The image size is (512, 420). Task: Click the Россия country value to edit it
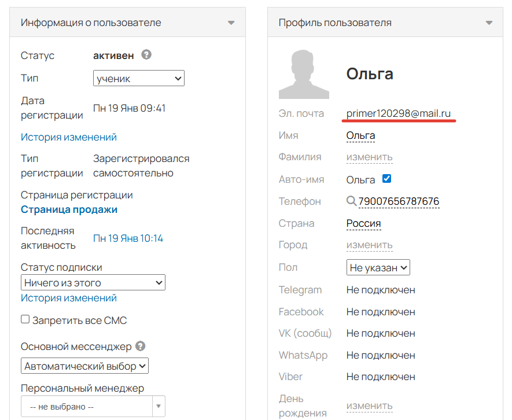[x=363, y=223]
